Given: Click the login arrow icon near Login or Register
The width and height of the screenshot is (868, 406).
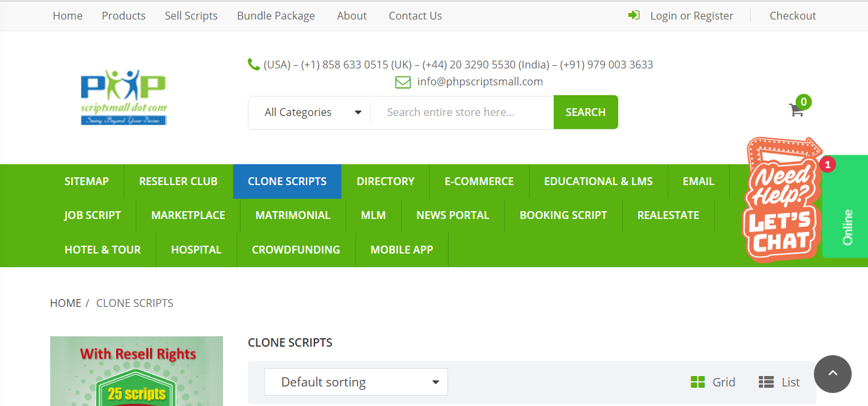Looking at the screenshot, I should [x=633, y=14].
